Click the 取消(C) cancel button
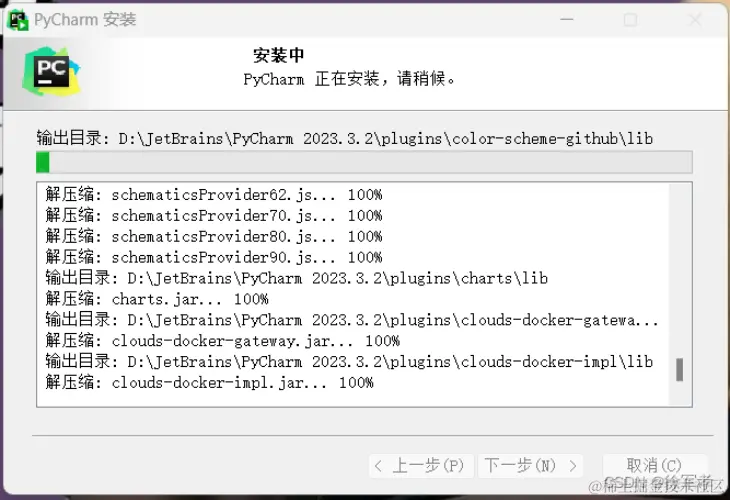This screenshot has height=500, width=730. [654, 465]
